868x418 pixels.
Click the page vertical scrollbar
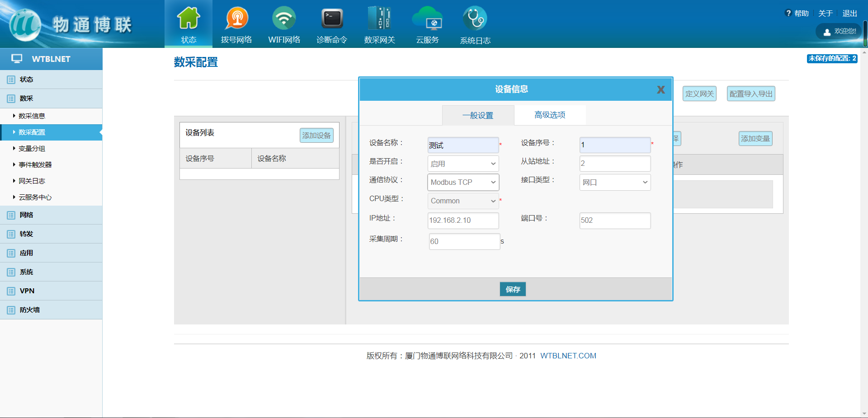864,233
